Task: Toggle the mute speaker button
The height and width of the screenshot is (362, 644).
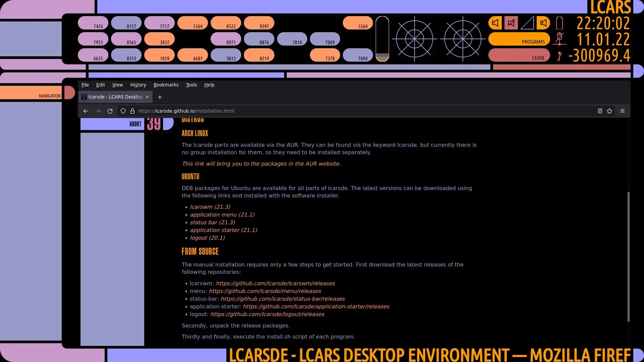Action: click(x=511, y=23)
